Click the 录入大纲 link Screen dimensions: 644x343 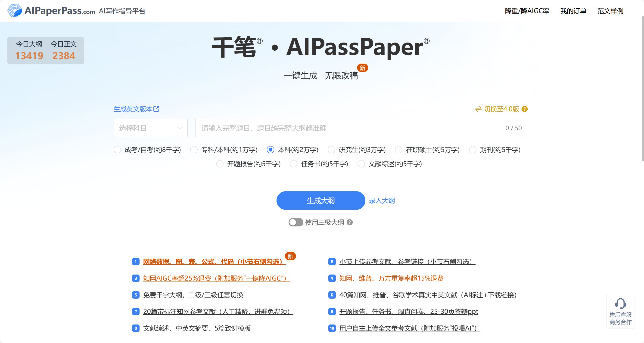point(382,201)
